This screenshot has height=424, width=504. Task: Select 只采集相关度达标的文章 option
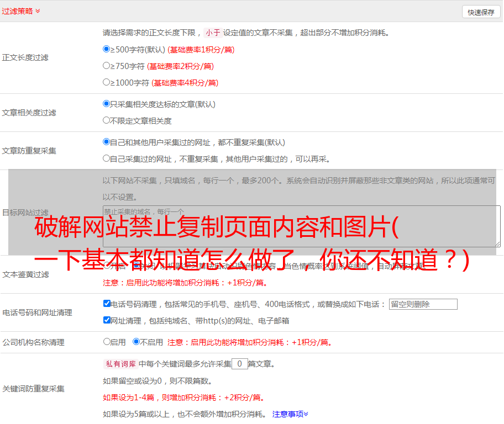(x=107, y=104)
